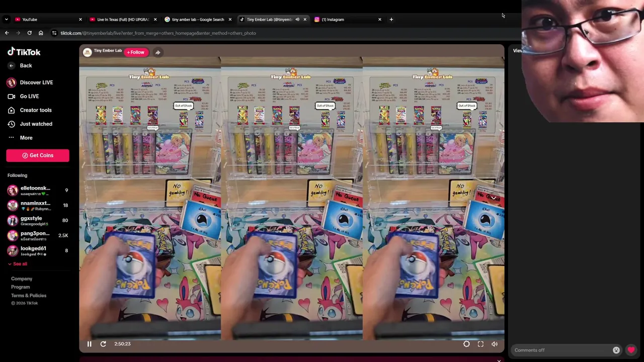Close the Live In Texas tab
This screenshot has height=362, width=644.
tap(155, 20)
